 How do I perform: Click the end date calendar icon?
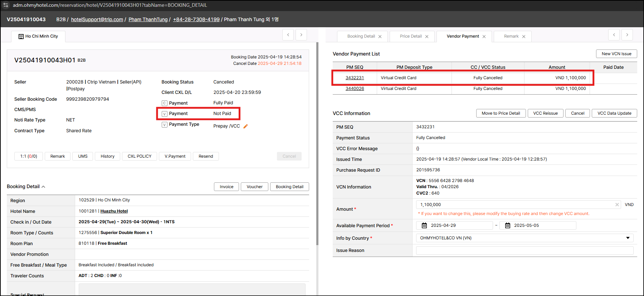(x=507, y=225)
